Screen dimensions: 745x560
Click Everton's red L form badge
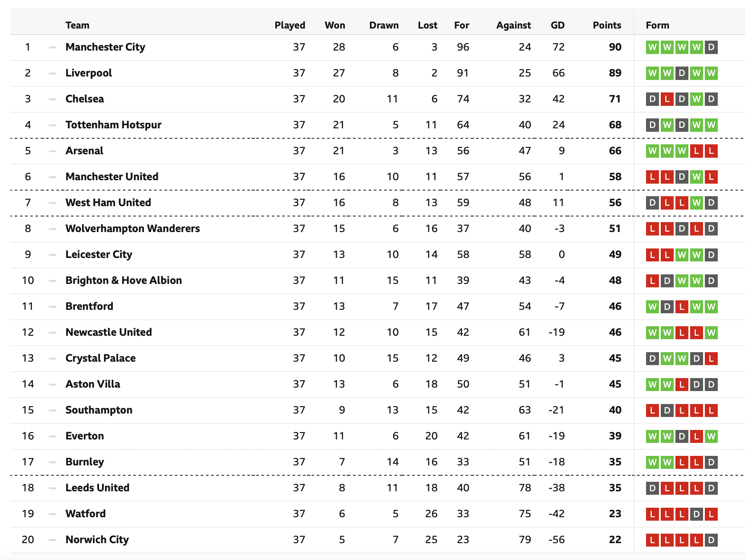(x=697, y=436)
